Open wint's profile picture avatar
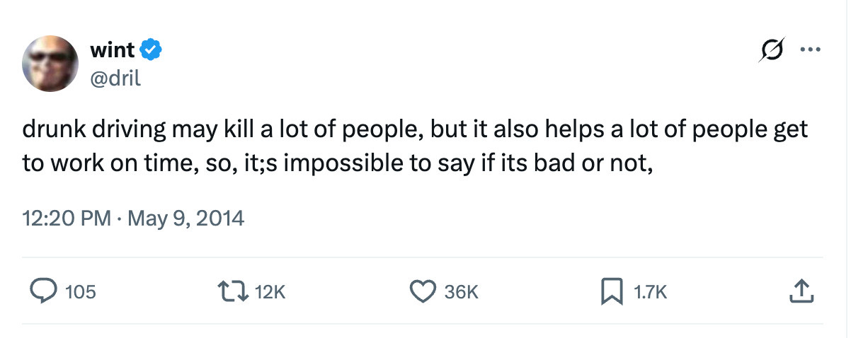 [x=50, y=64]
